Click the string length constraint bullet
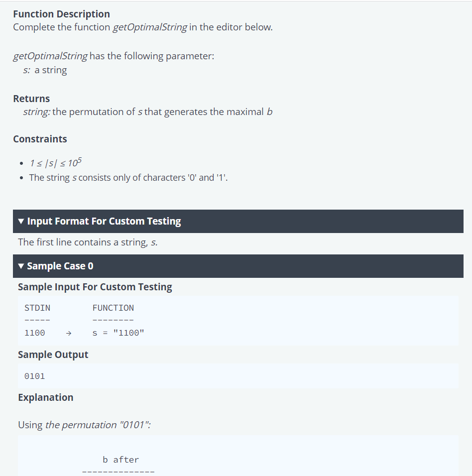This screenshot has width=472, height=476. 56,163
